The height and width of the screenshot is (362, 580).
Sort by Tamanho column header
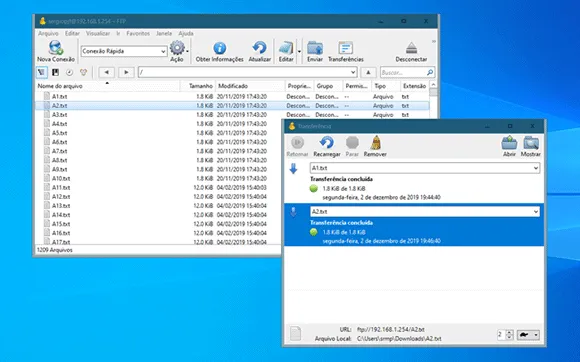pyautogui.click(x=198, y=86)
